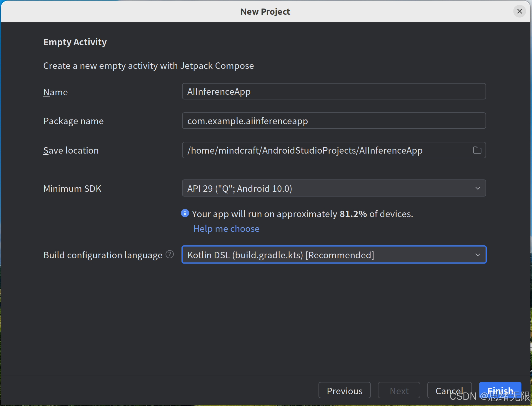Image resolution: width=532 pixels, height=406 pixels.
Task: Click the underlined Name label
Action: click(x=56, y=92)
